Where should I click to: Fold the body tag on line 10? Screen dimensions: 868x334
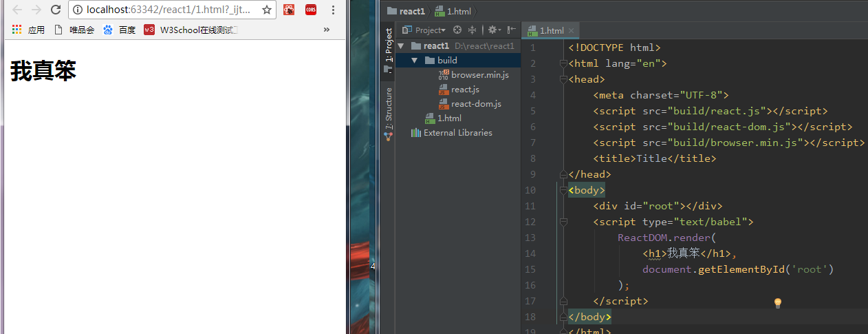pyautogui.click(x=563, y=190)
